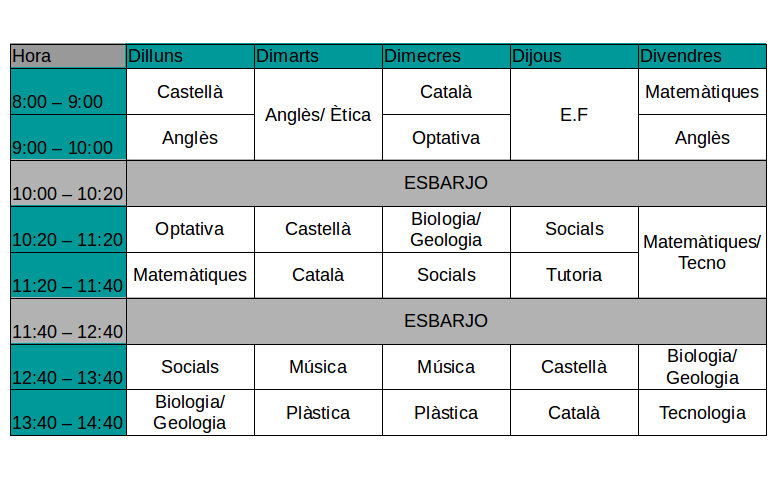Select the Dijous column header
The height and width of the screenshot is (480, 778).
tap(574, 56)
